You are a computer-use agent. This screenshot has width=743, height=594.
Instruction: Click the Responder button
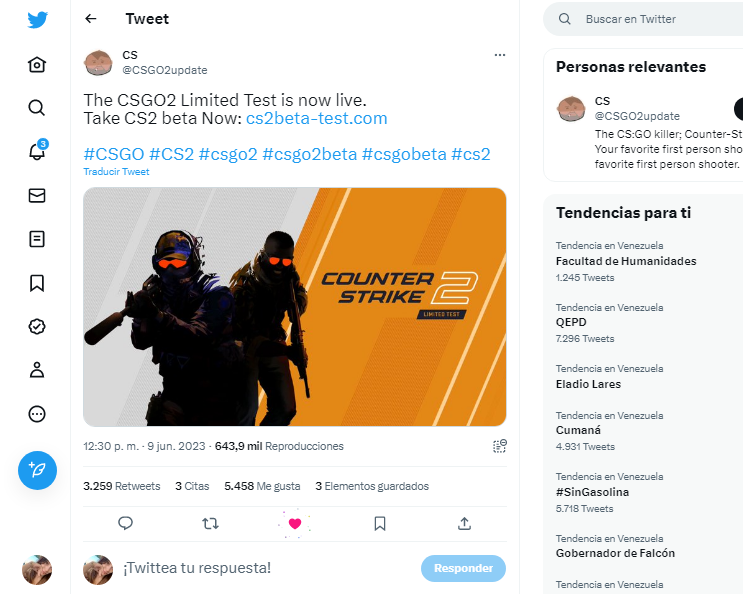(463, 568)
